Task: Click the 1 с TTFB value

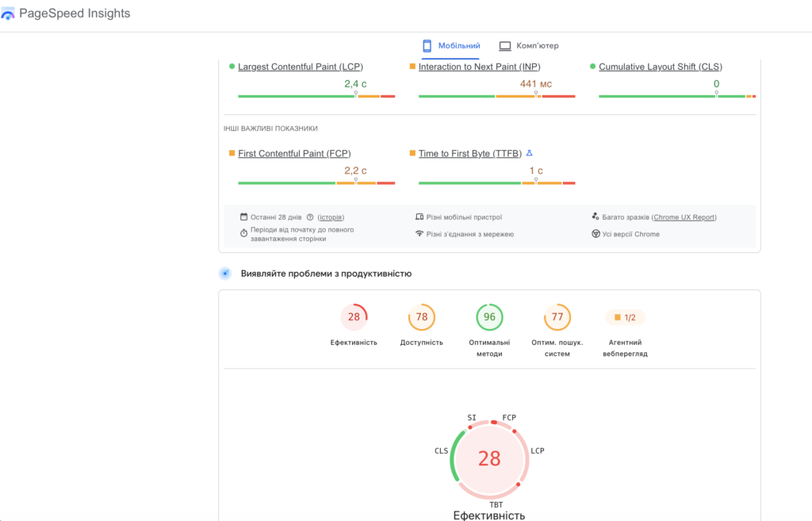Action: click(x=536, y=170)
